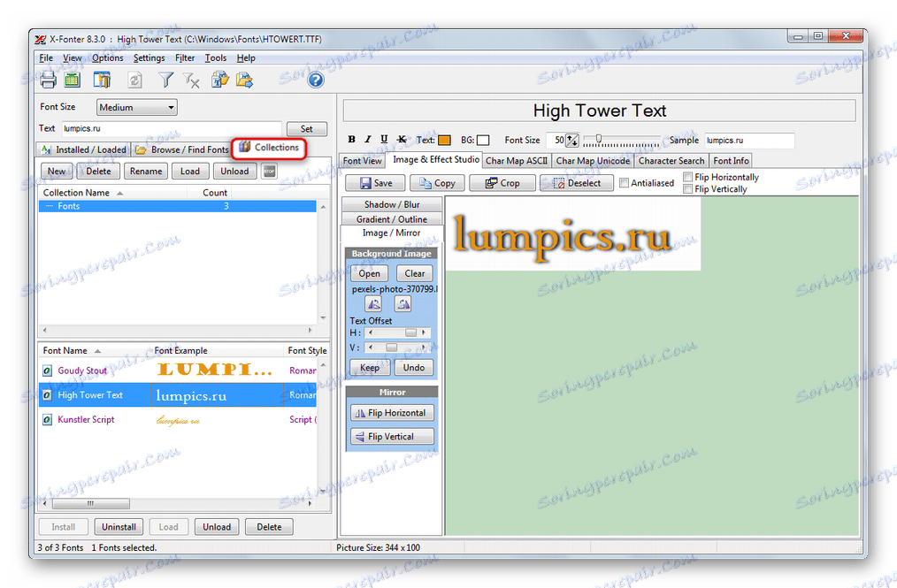Click the H text offset scrollbar
Screen dimensions: 897x588
tap(397, 332)
